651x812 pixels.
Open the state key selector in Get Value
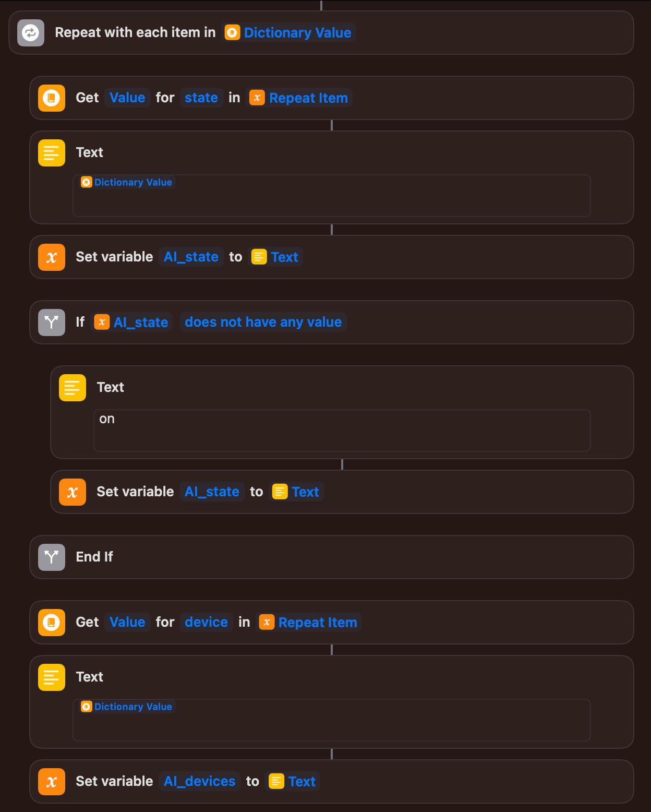coord(201,98)
